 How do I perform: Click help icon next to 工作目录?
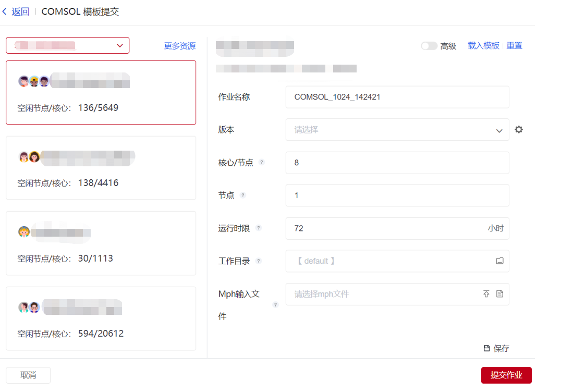[259, 261]
